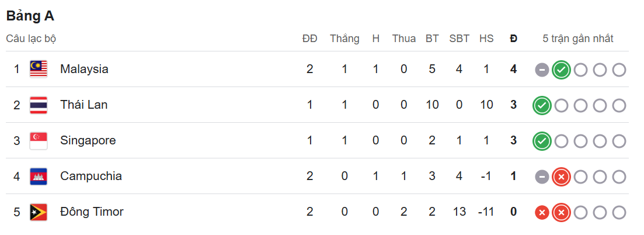Image resolution: width=644 pixels, height=235 pixels.
Task: Click Singapore's green win checkmark icon
Action: coord(542,142)
